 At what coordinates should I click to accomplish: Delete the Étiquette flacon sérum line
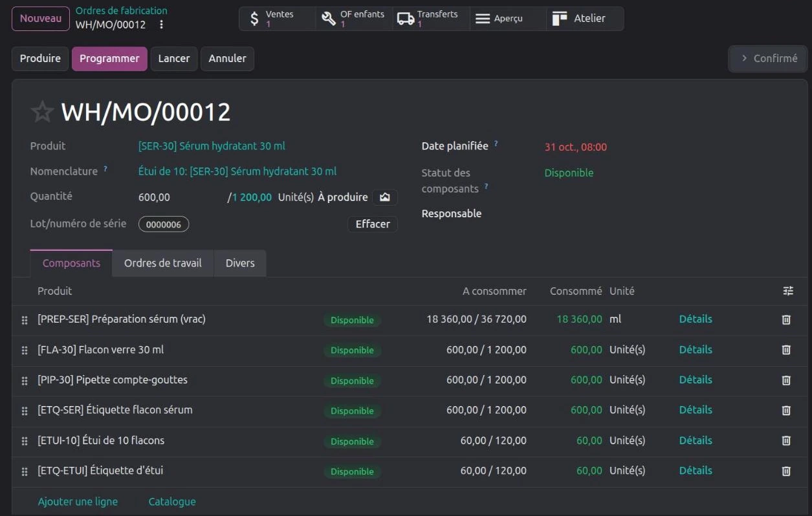(786, 410)
